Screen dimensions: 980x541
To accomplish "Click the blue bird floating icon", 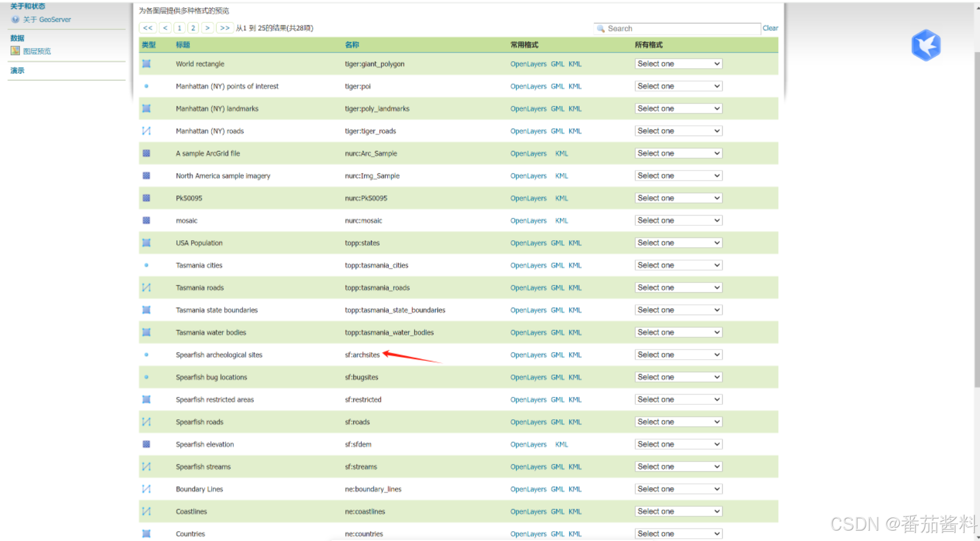I will pyautogui.click(x=926, y=45).
